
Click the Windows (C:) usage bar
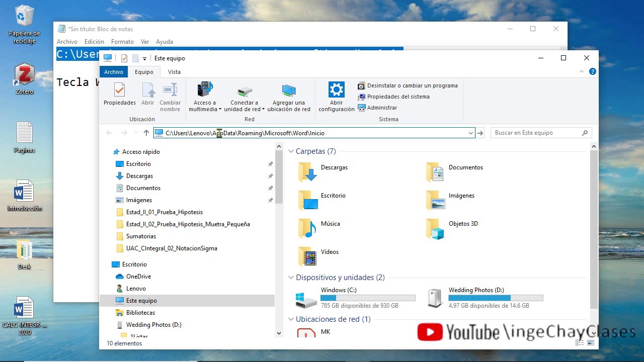[368, 298]
